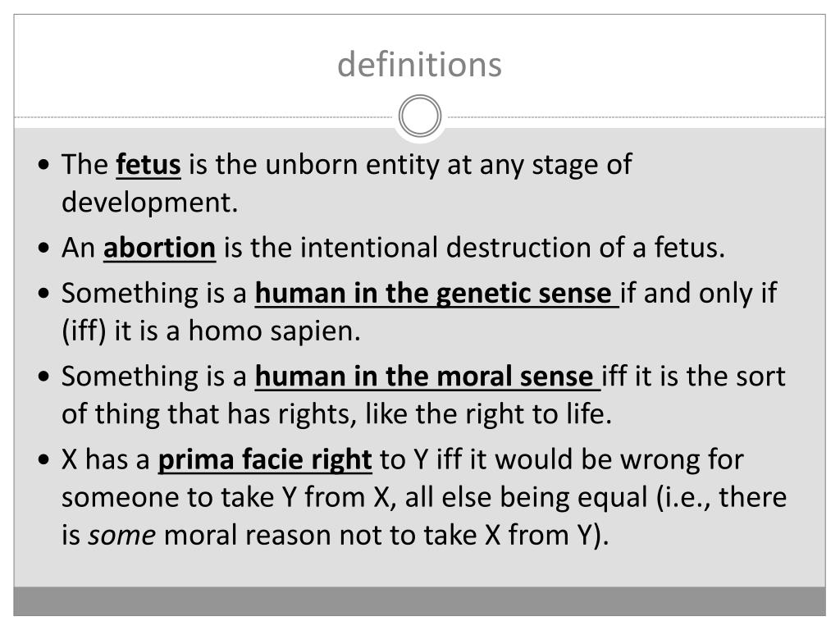Click the underlined word 'abortion'
840x630 pixels.
[160, 248]
